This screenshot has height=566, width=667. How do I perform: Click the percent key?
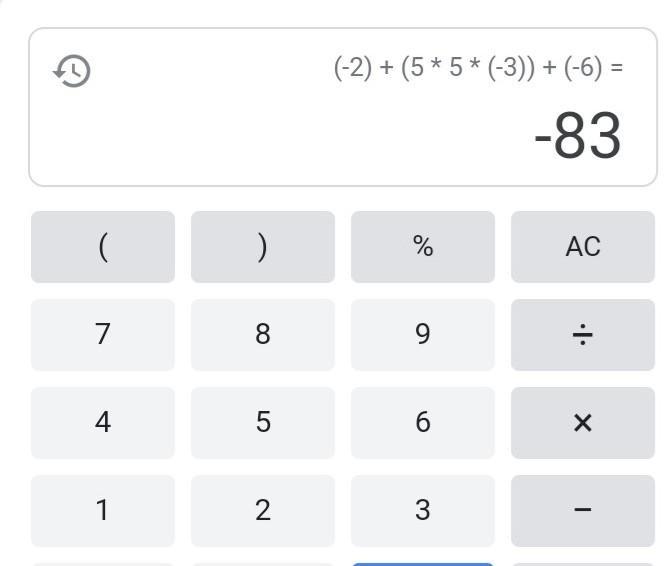coord(423,247)
